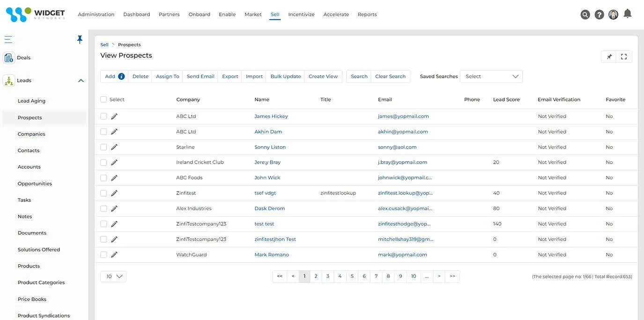
Task: Open Lead Aging in sidebar
Action: tap(31, 101)
